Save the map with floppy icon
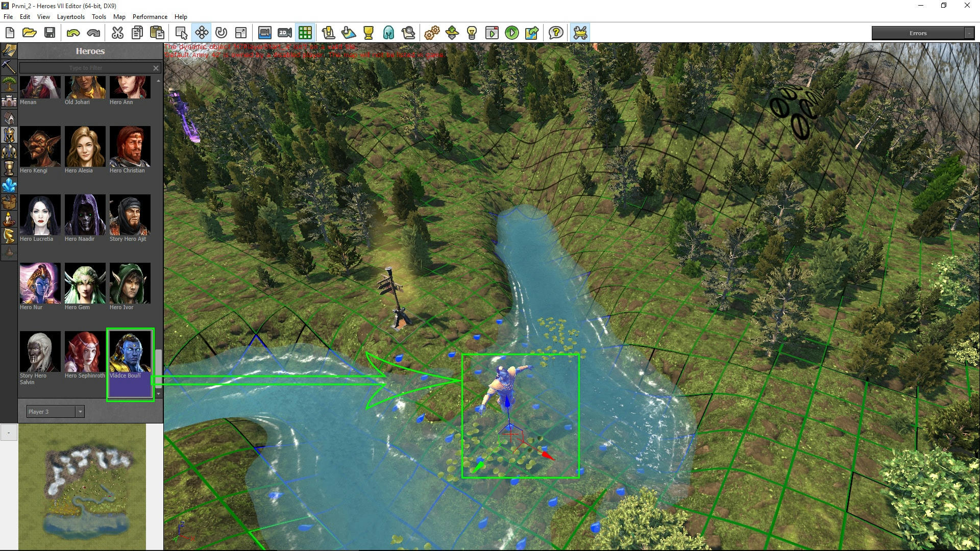 pos(50,33)
